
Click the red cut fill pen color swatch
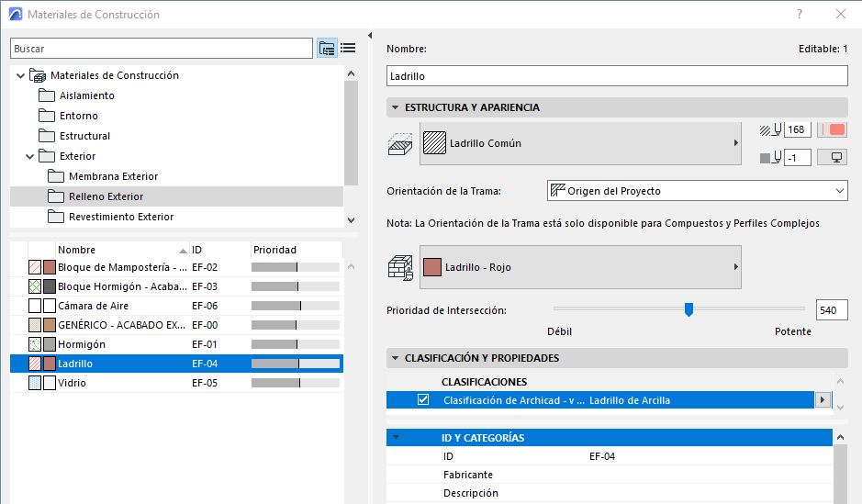[x=832, y=129]
